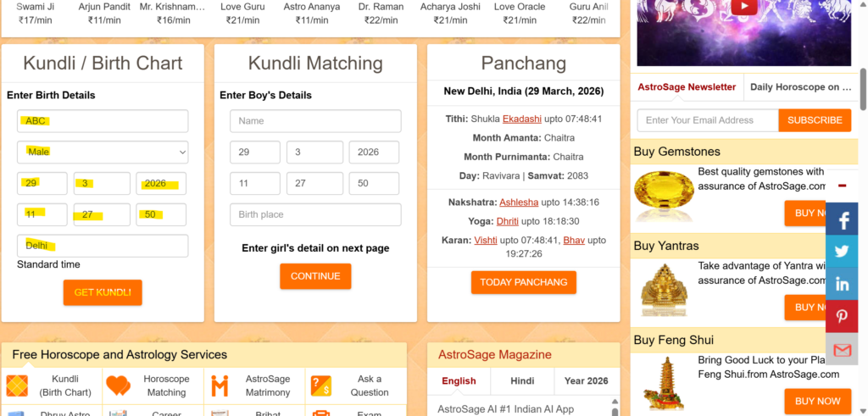Share page on Facebook icon
This screenshot has width=868, height=416.
pos(842,219)
